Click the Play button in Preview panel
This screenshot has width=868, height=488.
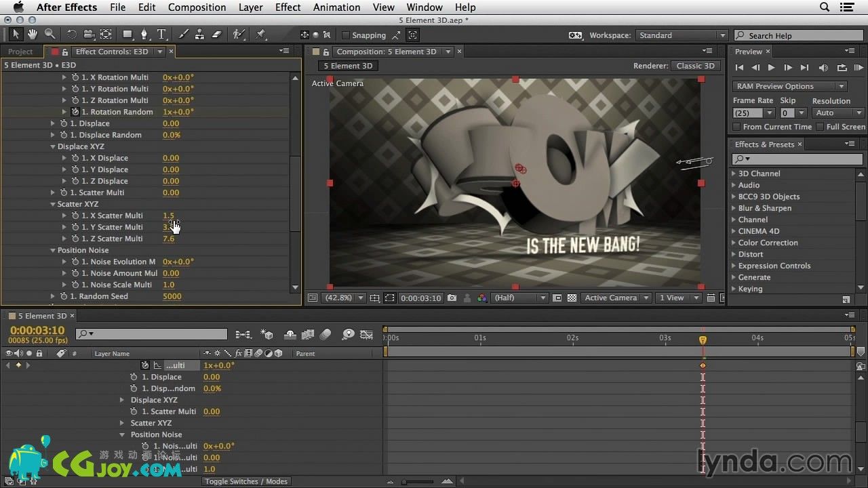771,67
